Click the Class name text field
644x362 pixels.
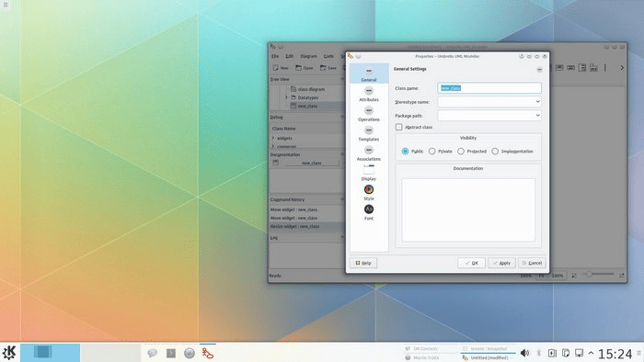(x=489, y=88)
